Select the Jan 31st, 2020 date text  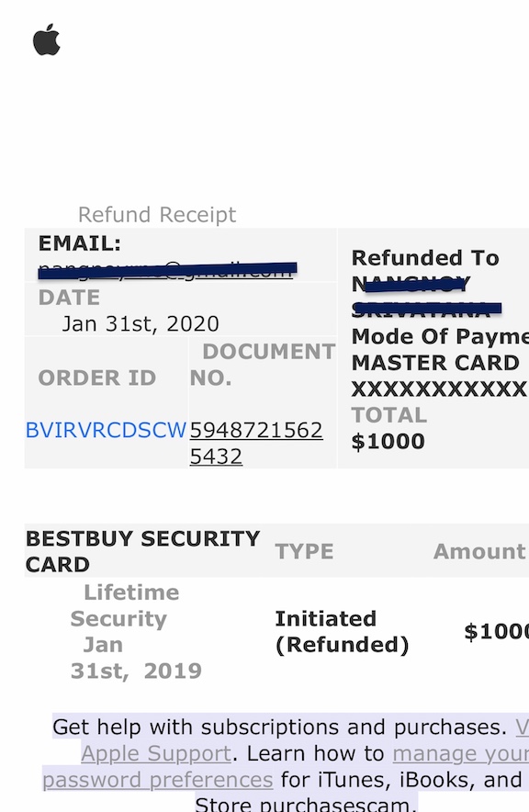[x=141, y=323]
